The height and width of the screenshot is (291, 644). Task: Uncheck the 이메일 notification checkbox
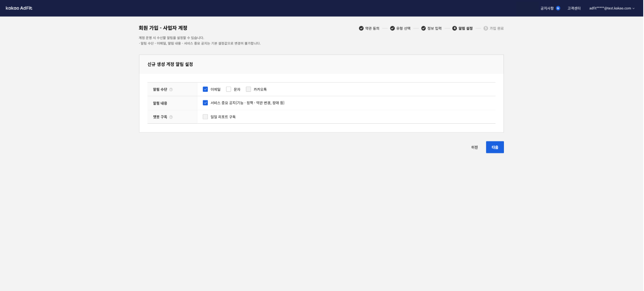tap(205, 89)
